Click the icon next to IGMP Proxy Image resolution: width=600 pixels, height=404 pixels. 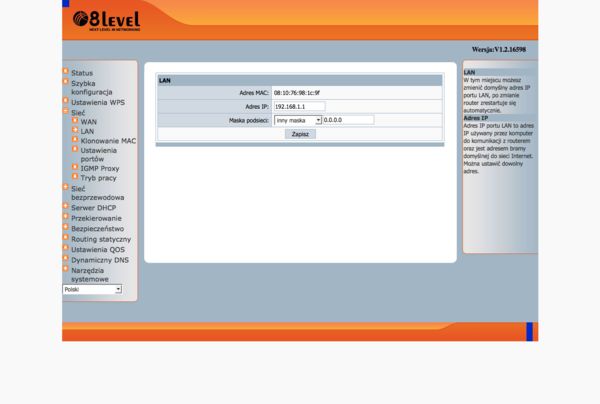click(x=75, y=167)
